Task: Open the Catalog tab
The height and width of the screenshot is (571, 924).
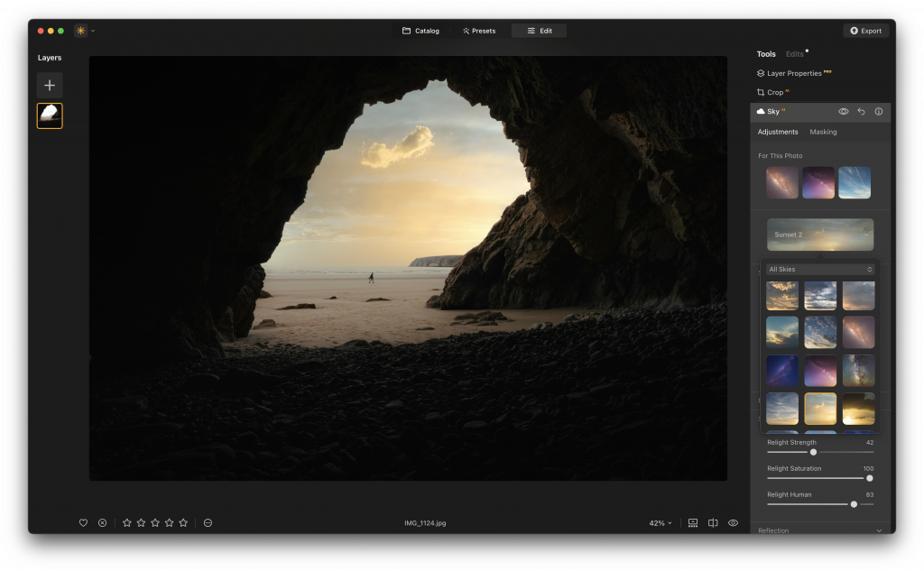Action: click(x=420, y=31)
